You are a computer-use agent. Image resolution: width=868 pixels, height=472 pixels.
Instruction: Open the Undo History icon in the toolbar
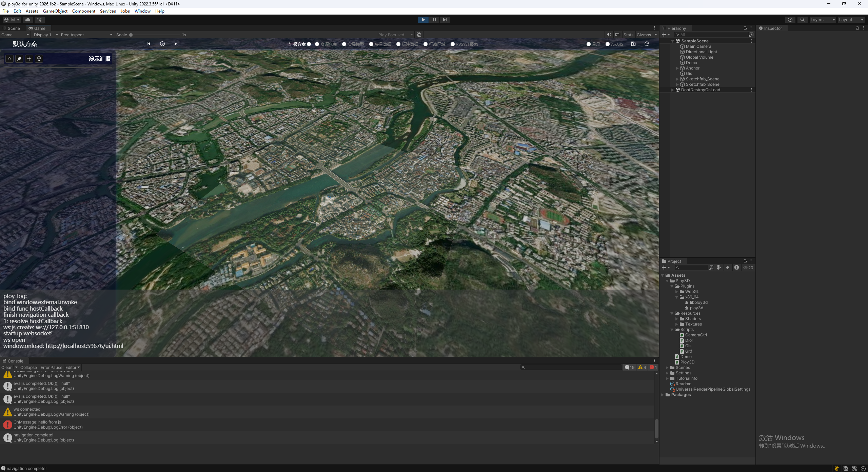[790, 20]
